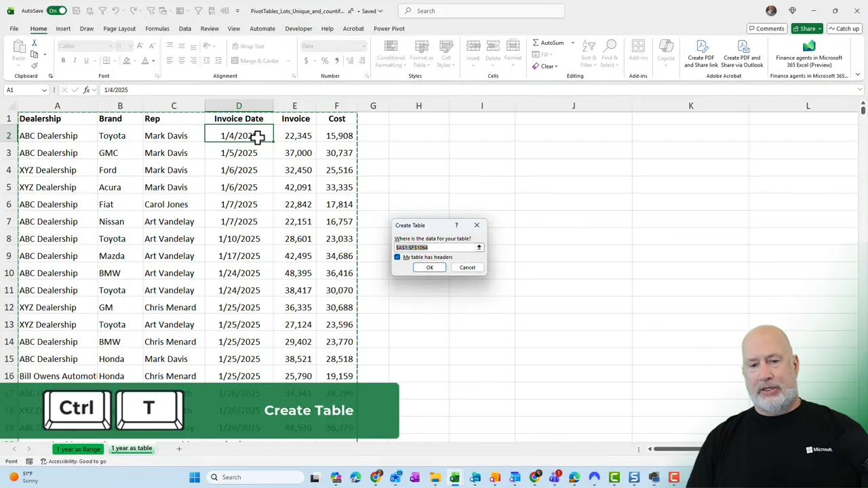868x488 pixels.
Task: Expand the Share button dropdown
Action: coord(819,28)
